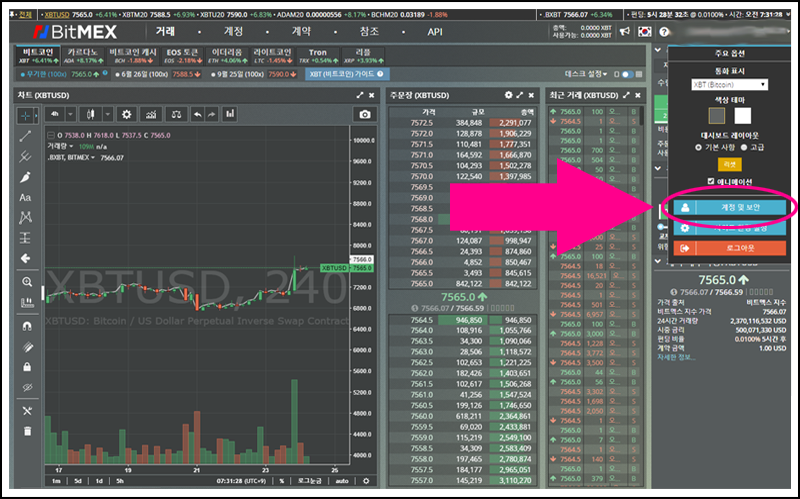Open chart bottom-bar settings gear
The height and width of the screenshot is (499, 800).
(x=366, y=481)
